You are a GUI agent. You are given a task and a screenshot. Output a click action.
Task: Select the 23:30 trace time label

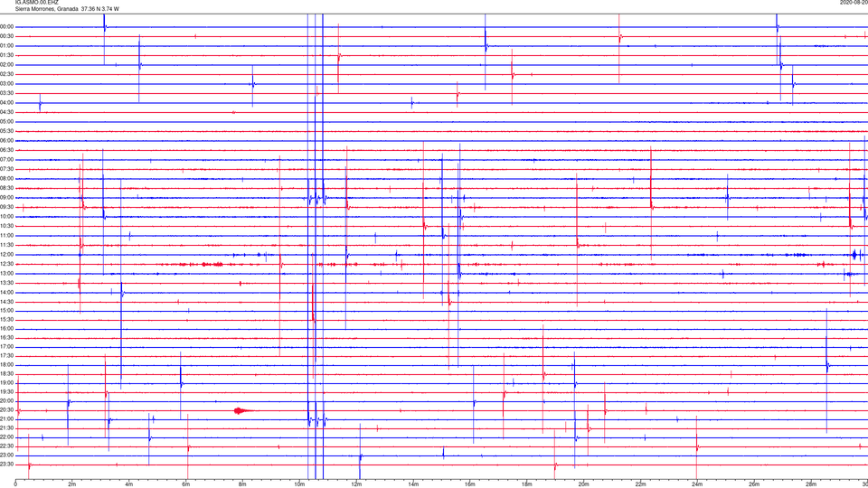[x=7, y=465]
